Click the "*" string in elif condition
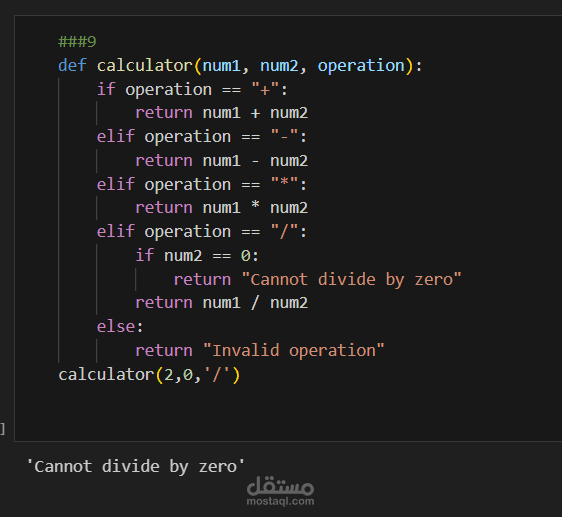The height and width of the screenshot is (517, 562). [x=284, y=184]
